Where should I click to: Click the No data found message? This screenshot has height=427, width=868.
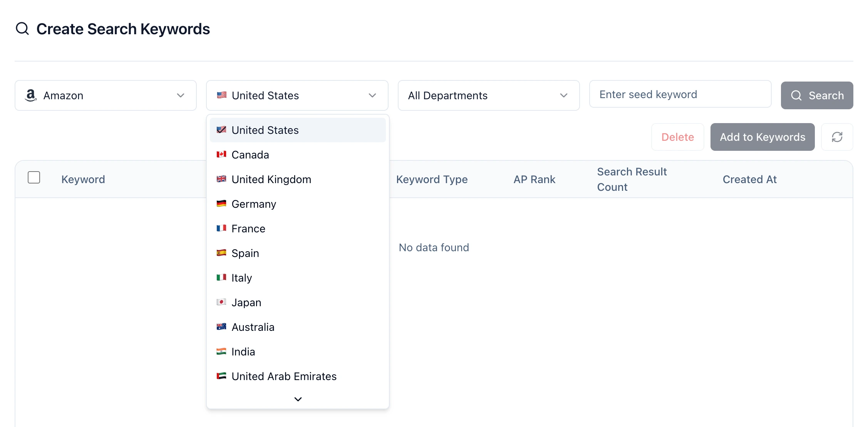click(x=434, y=247)
